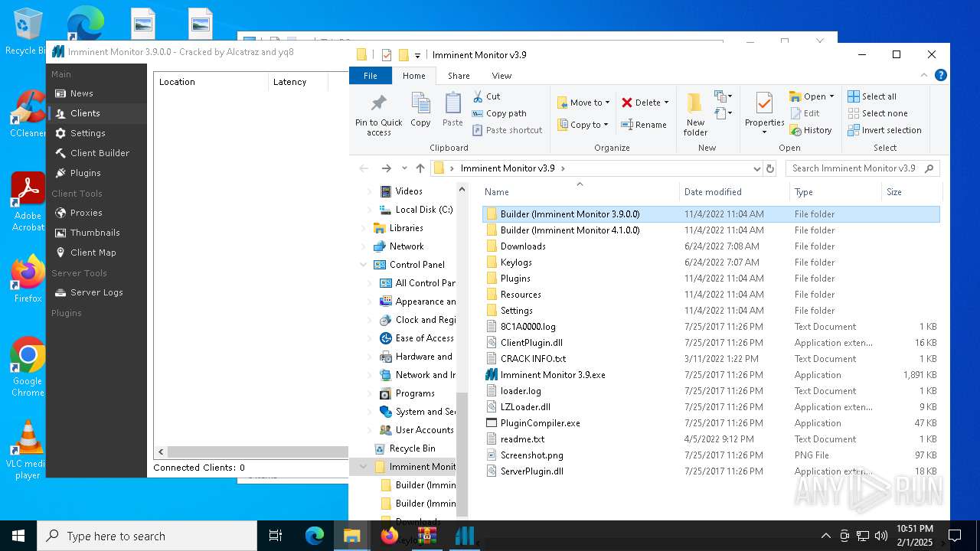Click Select none in ribbon
The image size is (980, 551).
point(877,113)
